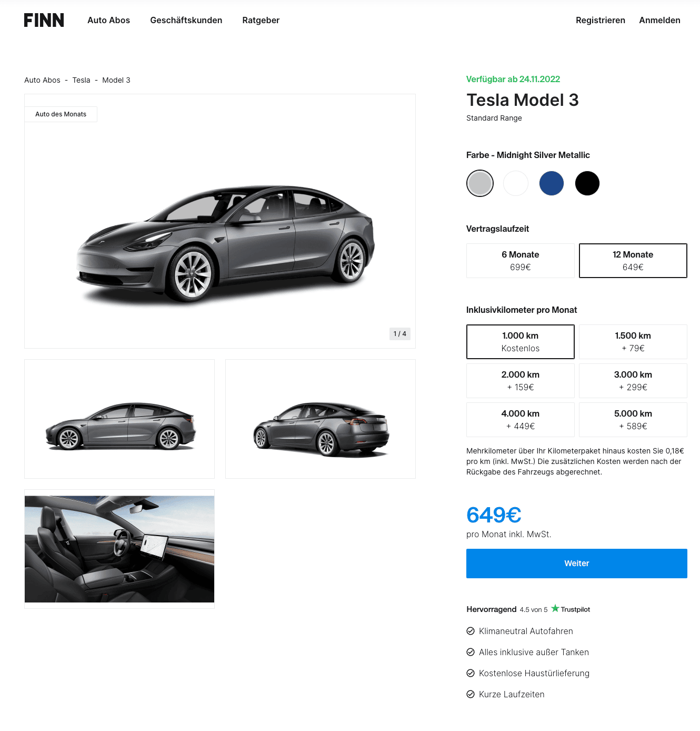The image size is (700, 731).
Task: Choose the 3.000 km mileage package
Action: (x=633, y=381)
